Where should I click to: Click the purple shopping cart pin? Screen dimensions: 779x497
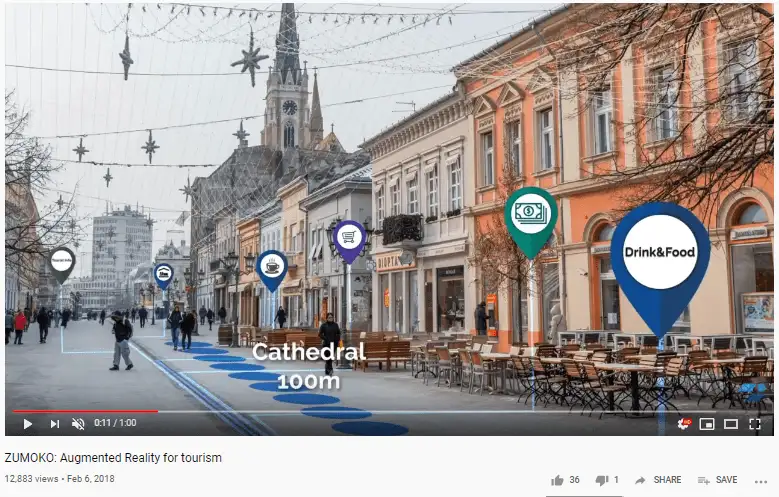click(x=349, y=238)
